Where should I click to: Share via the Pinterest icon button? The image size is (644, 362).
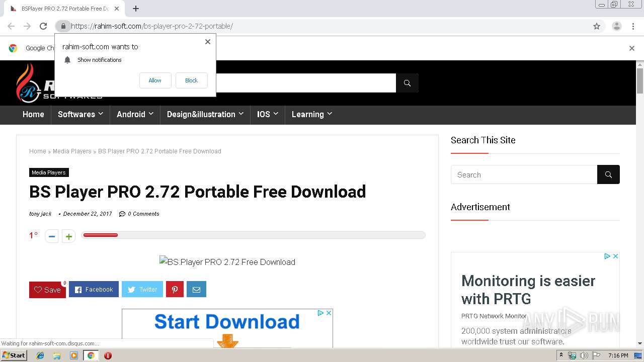[x=175, y=289]
